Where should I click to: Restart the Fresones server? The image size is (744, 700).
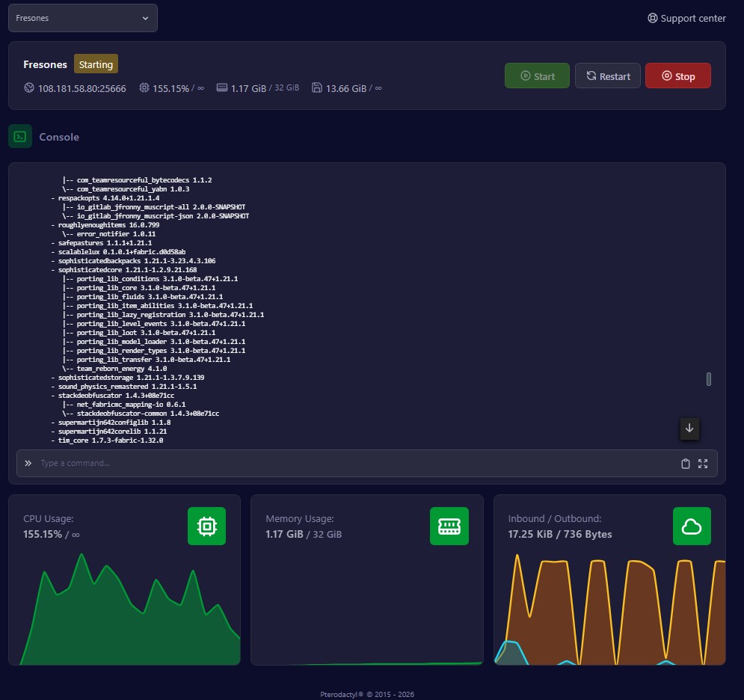coord(608,76)
